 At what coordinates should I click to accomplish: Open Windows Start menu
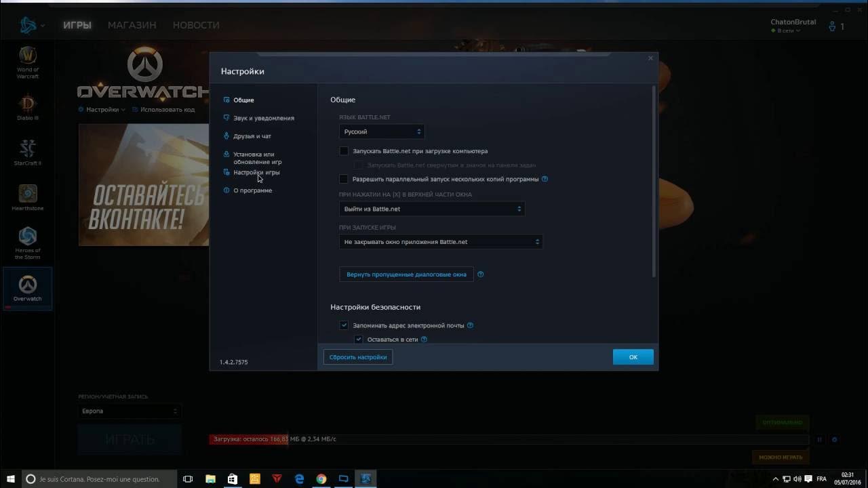[x=11, y=479]
